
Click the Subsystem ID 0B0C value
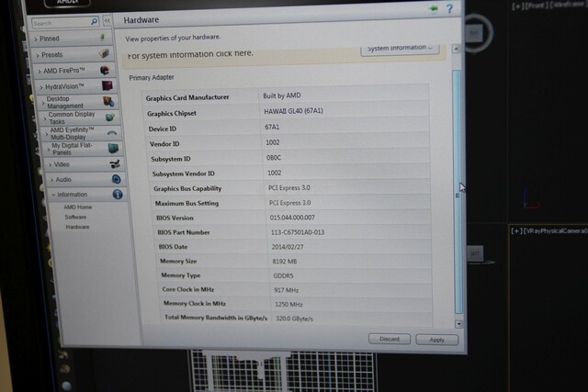coord(274,158)
